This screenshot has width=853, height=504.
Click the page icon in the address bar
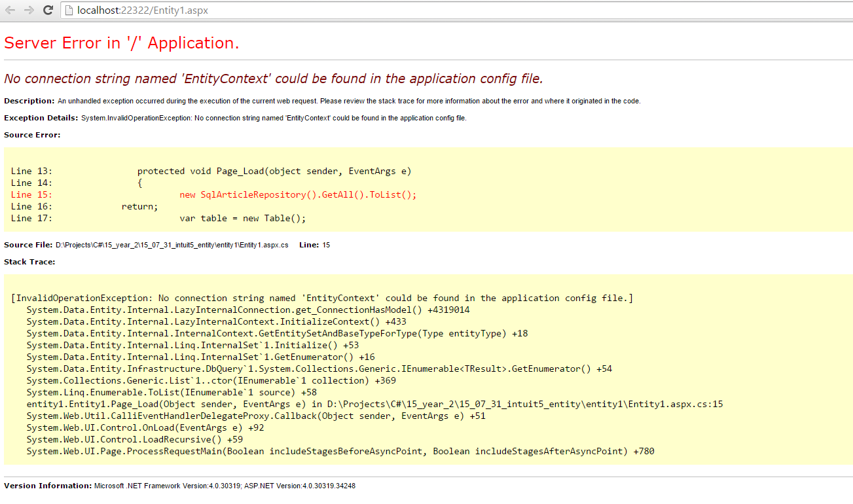click(x=69, y=10)
